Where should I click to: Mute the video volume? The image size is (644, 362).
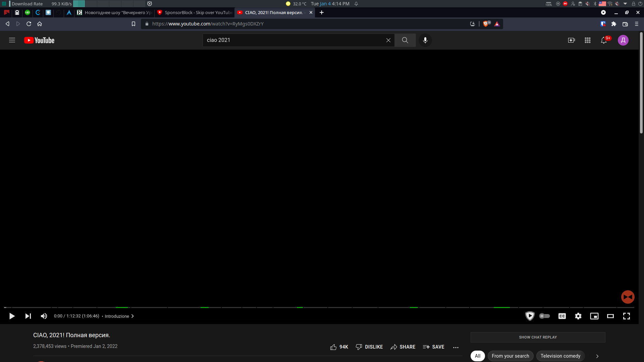pyautogui.click(x=44, y=316)
